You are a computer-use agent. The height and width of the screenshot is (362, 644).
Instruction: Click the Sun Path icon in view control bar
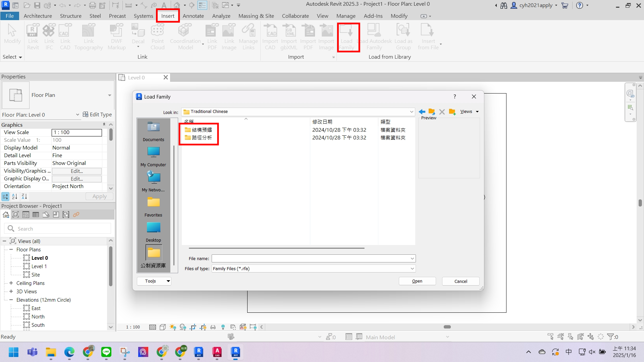point(173,327)
